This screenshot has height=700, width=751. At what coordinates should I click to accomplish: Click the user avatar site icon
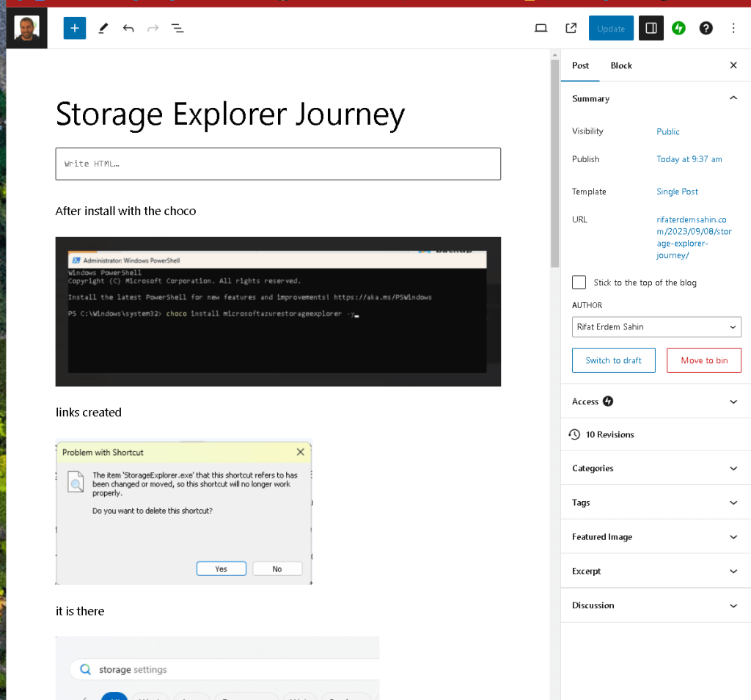pyautogui.click(x=27, y=29)
